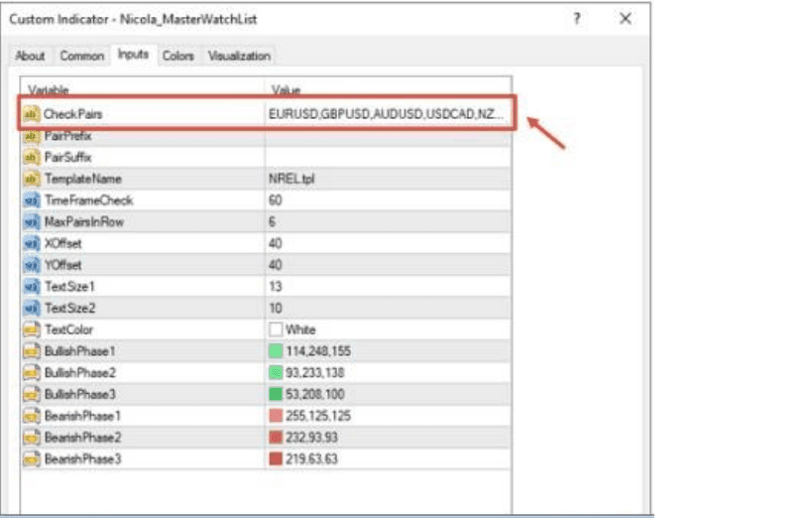
Task: Edit the TextSize1 value 13
Action: click(387, 286)
